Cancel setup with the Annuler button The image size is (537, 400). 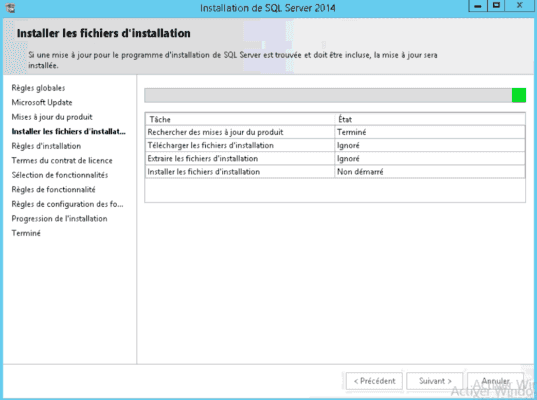[495, 381]
